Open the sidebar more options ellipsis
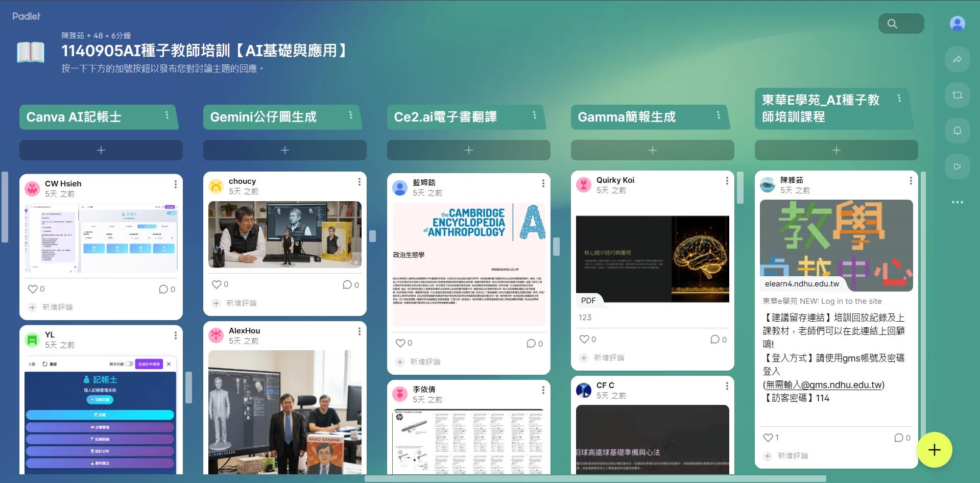Screen dimensions: 980x483 pos(957,202)
